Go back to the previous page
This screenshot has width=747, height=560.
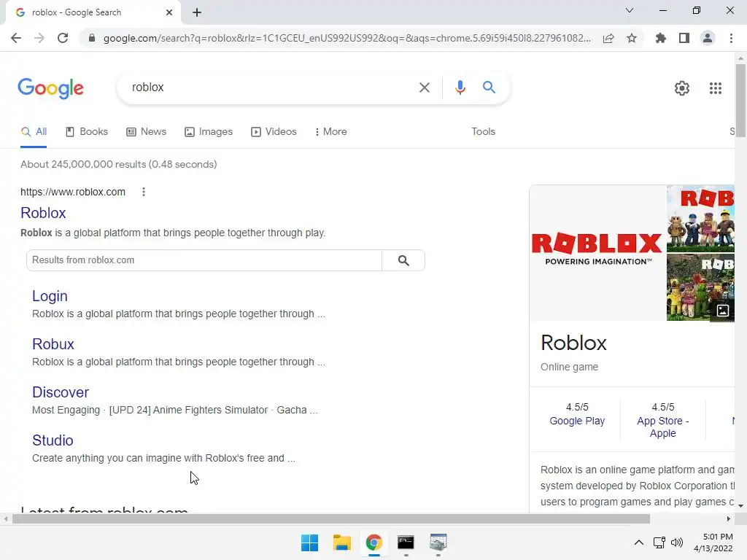16,38
